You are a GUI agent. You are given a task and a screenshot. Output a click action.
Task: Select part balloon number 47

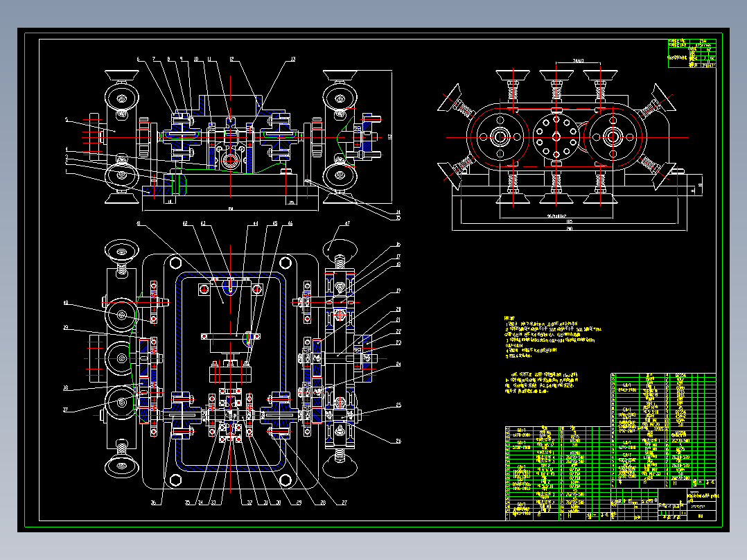click(347, 223)
